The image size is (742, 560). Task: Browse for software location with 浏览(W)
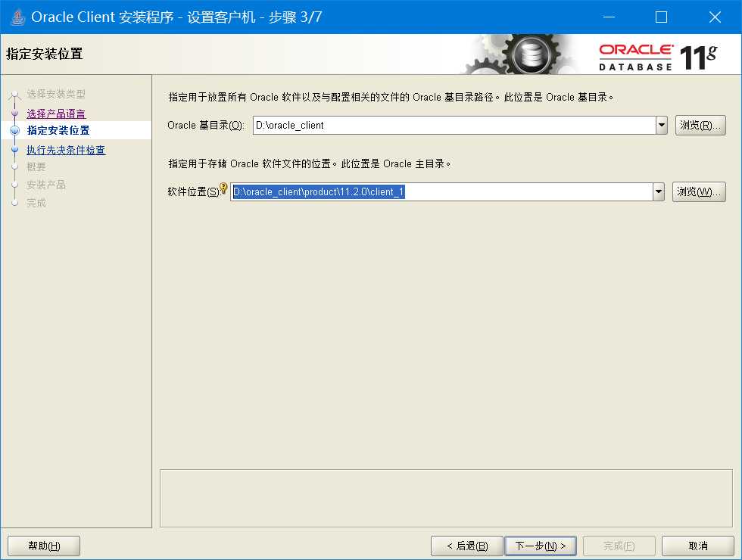tap(699, 192)
